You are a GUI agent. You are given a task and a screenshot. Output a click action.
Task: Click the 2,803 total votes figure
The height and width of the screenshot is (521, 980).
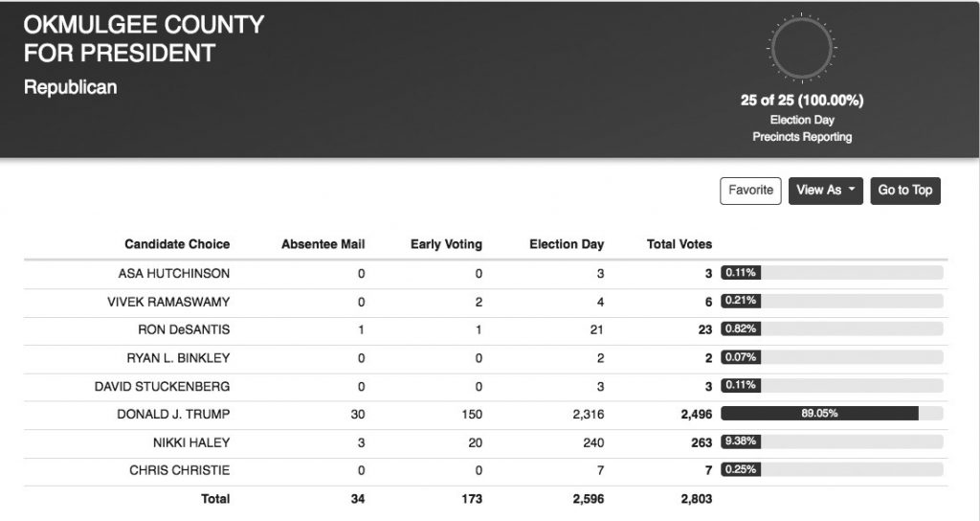pyautogui.click(x=696, y=499)
